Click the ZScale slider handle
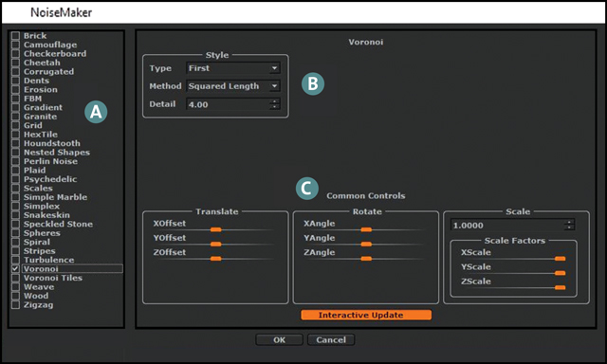The height and width of the screenshot is (364, 607). click(x=561, y=287)
